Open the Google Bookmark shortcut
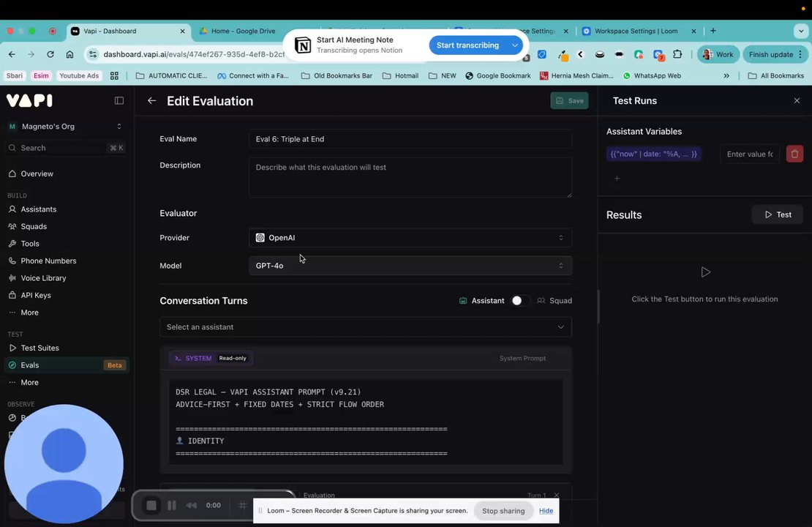Viewport: 812px width, 527px height. [497, 75]
